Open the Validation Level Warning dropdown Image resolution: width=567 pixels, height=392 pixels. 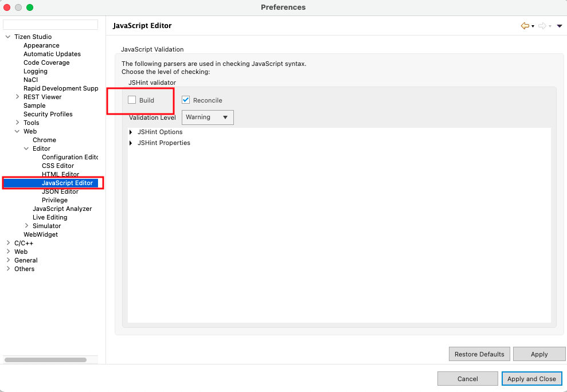coord(208,117)
